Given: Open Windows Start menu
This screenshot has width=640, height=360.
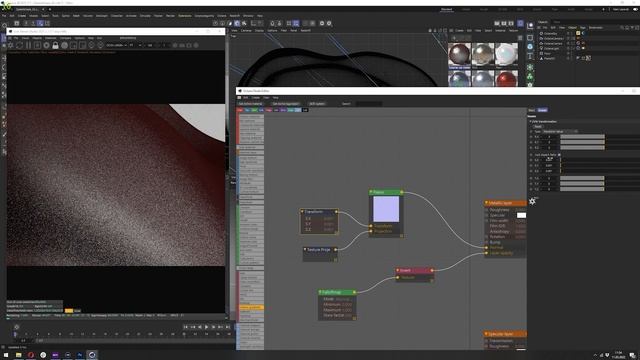Looking at the screenshot, I should 6,355.
